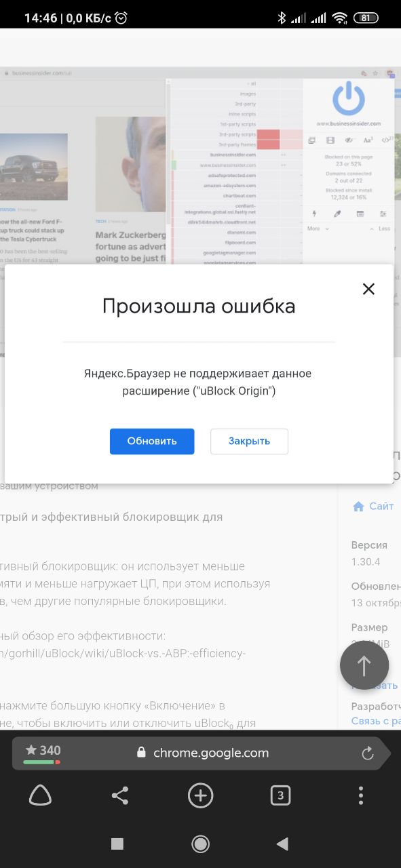
Task: Reload the page with refresh icon
Action: [368, 753]
